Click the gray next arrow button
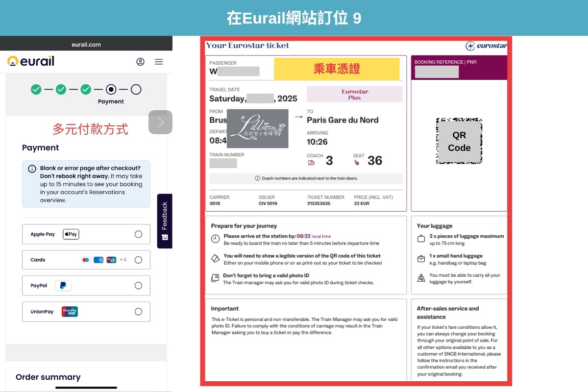 point(160,122)
